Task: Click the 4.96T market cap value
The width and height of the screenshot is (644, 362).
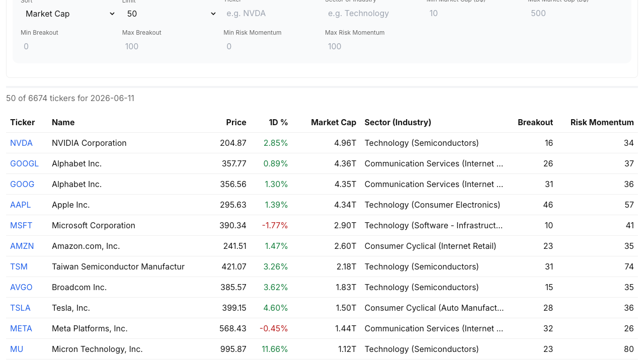Action: point(345,143)
